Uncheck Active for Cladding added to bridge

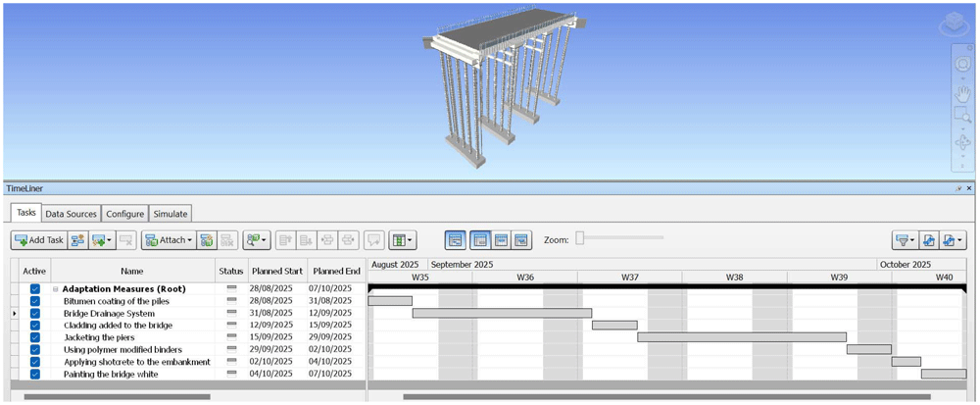[35, 325]
